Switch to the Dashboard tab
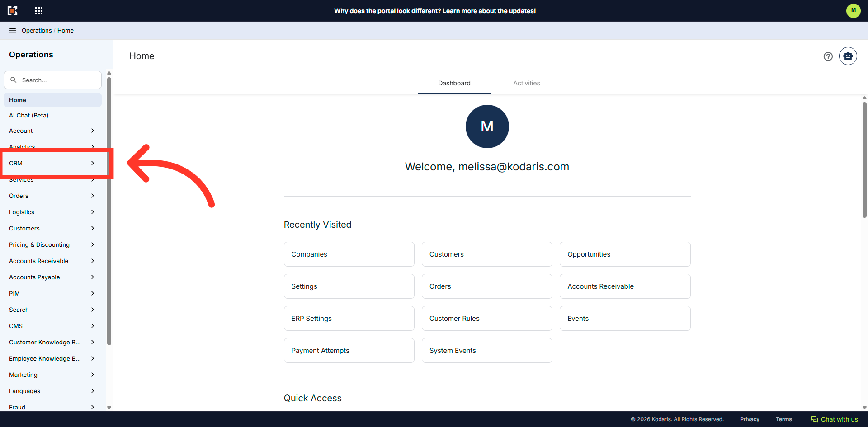Image resolution: width=868 pixels, height=427 pixels. coord(454,83)
